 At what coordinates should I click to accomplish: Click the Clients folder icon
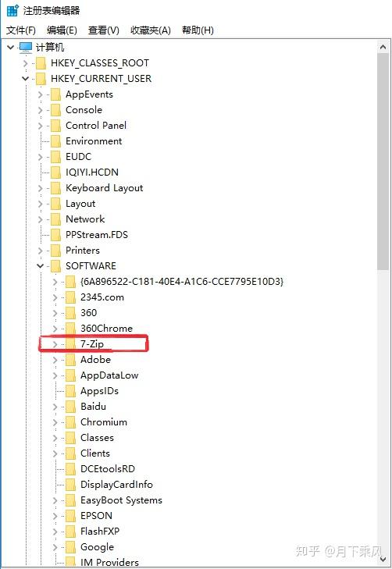pyautogui.click(x=71, y=453)
